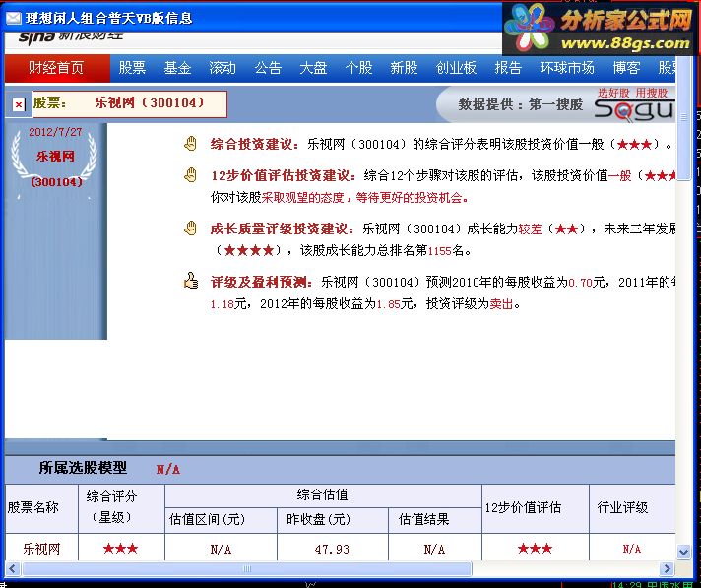Open the 股票 menu item
701x588 pixels.
[x=132, y=68]
